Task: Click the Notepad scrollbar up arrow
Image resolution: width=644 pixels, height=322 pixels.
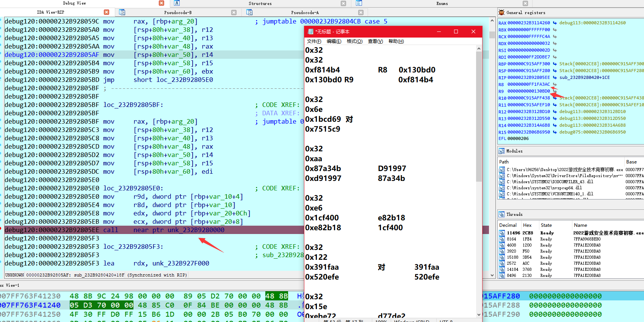Action: click(x=479, y=49)
